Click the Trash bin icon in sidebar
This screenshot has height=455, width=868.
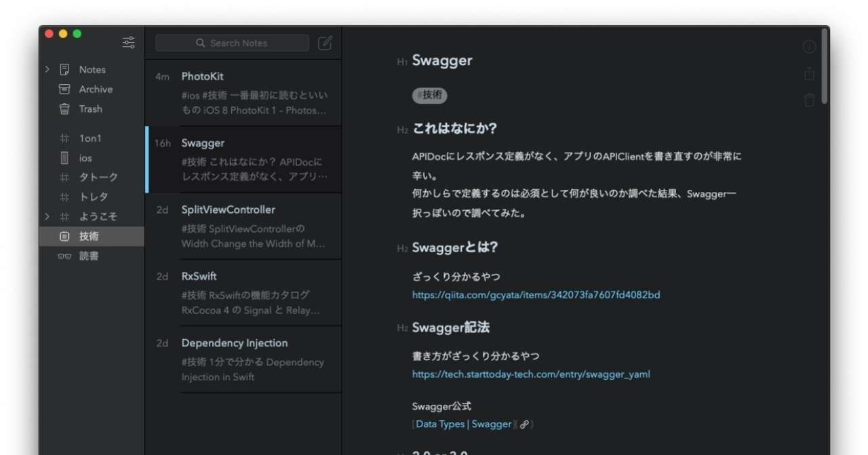pyautogui.click(x=64, y=108)
